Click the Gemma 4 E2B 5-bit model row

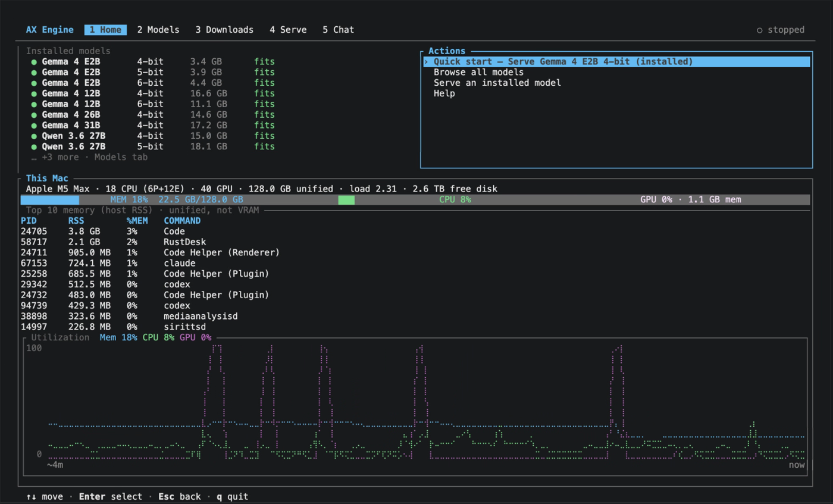point(153,73)
